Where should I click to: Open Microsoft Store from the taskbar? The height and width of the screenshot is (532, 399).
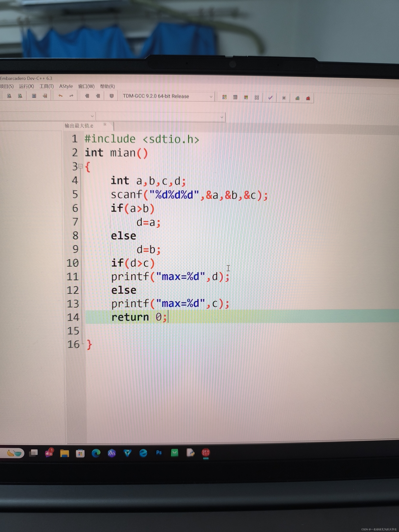pos(80,453)
